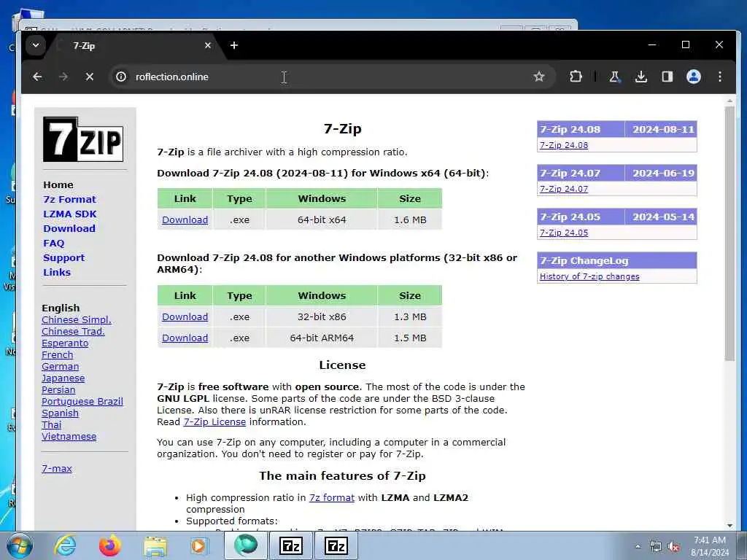Switch language to Spanish
747x560 pixels.
coord(60,413)
